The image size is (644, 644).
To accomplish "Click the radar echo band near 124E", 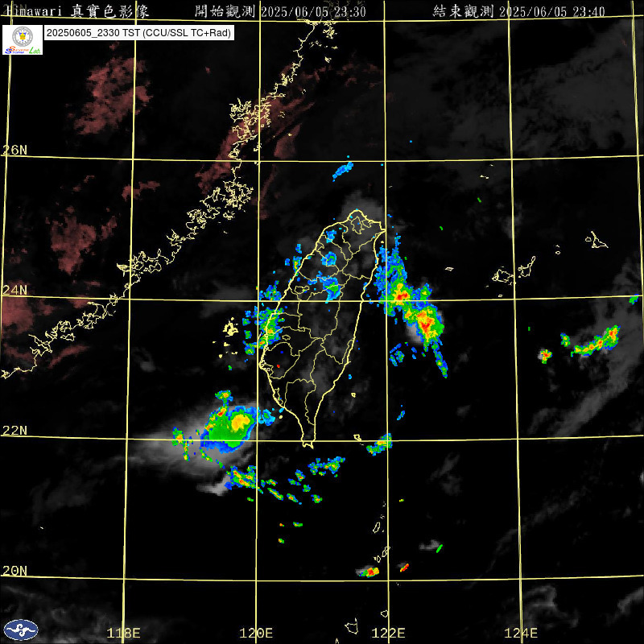I will 593,344.
